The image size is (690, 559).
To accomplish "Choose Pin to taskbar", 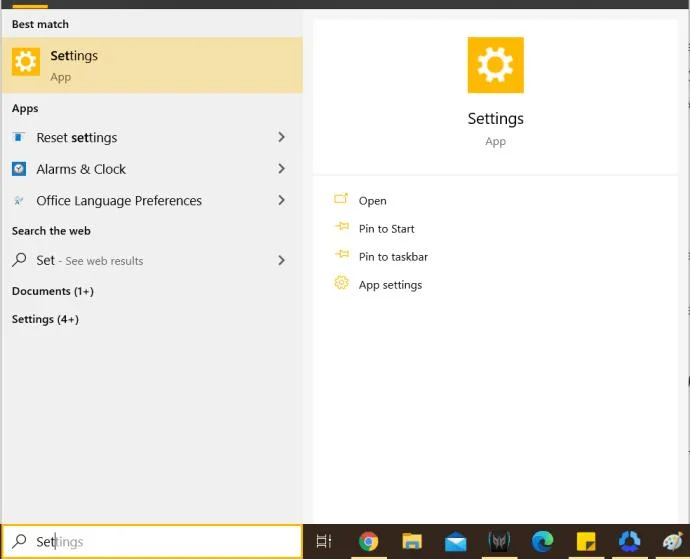I will tap(393, 257).
